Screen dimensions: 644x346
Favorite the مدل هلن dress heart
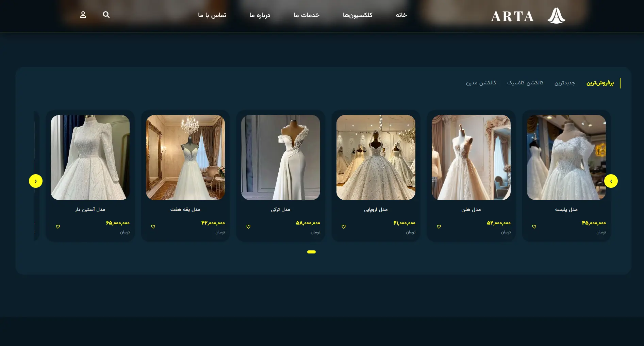point(439,227)
